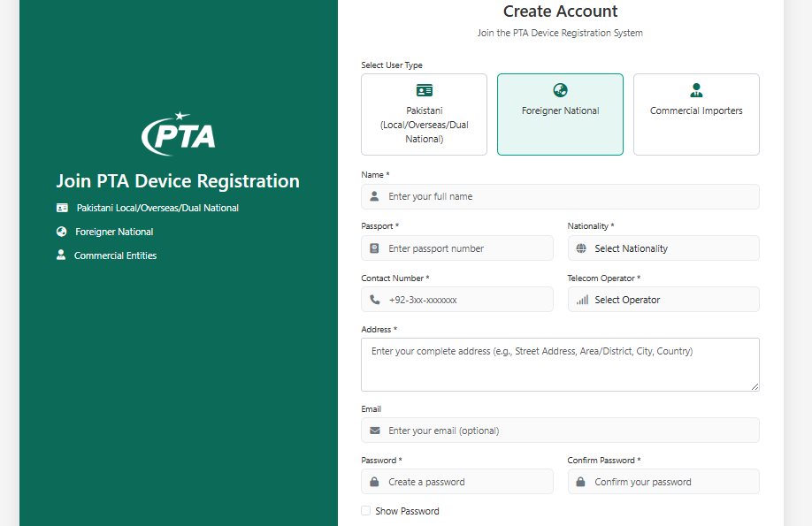Click the Contact Number * label
The image size is (812, 526).
tap(395, 278)
